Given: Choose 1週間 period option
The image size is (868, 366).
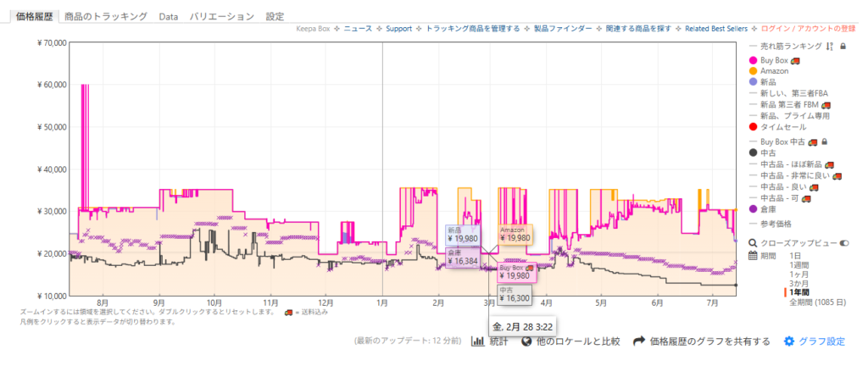Looking at the screenshot, I should coord(799,264).
